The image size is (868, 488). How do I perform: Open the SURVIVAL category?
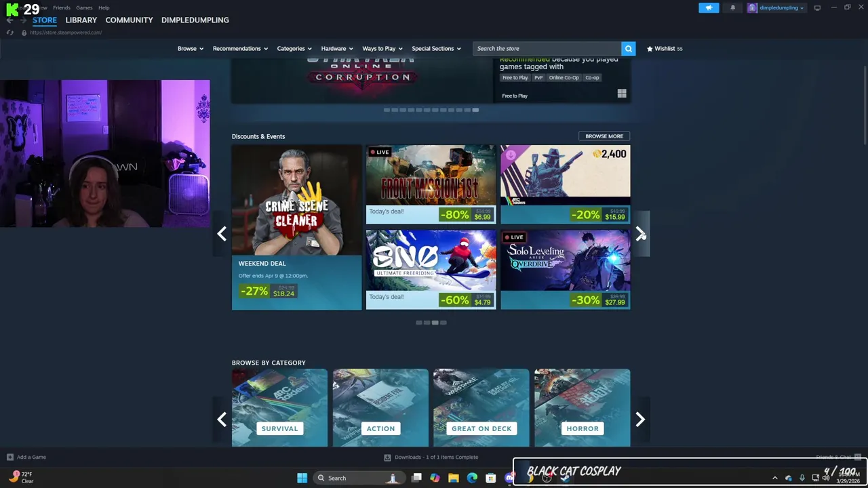(x=279, y=407)
